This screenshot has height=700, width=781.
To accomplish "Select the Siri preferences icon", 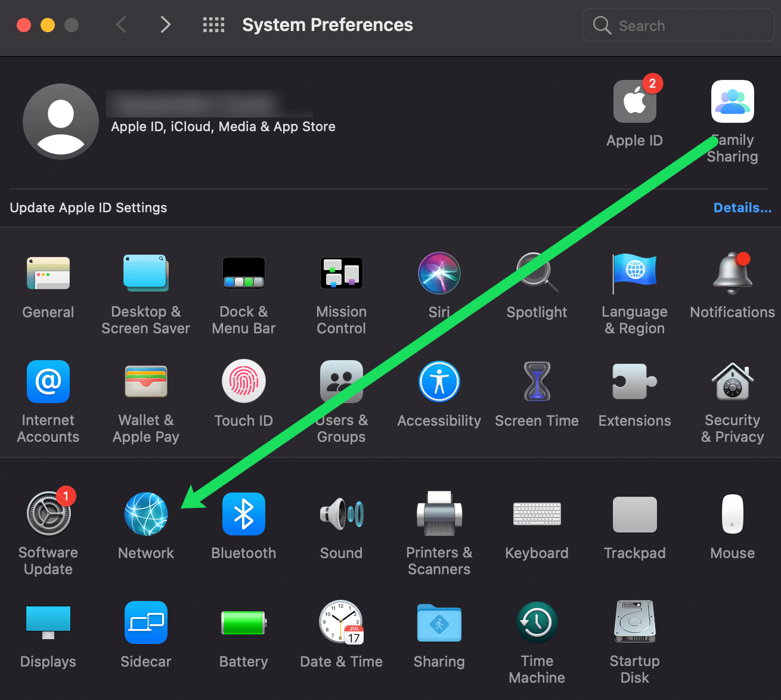I will 439,273.
